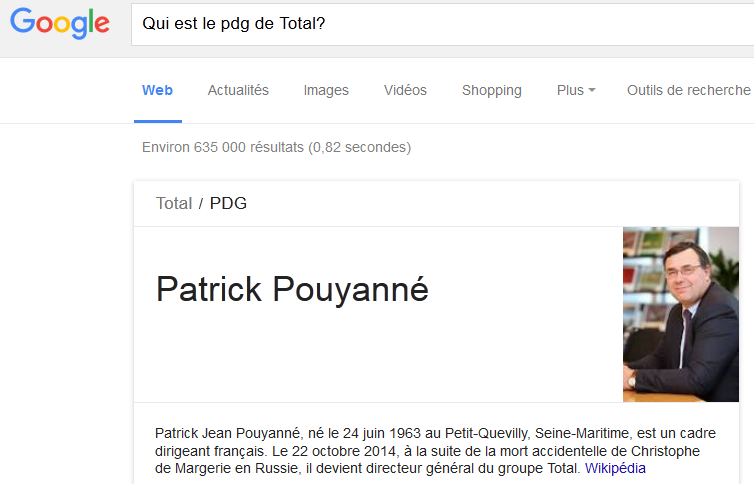754x484 pixels.
Task: Click the word Seine-Maritime in description
Action: coord(582,434)
